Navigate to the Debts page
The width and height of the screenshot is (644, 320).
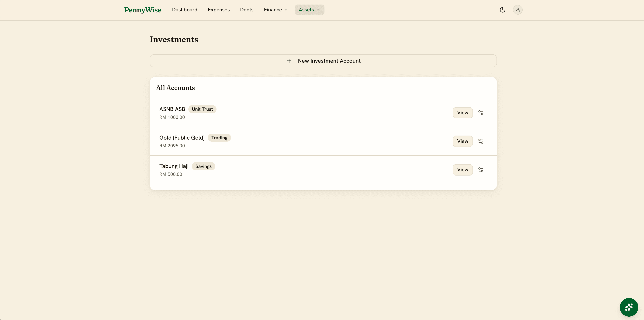(247, 10)
